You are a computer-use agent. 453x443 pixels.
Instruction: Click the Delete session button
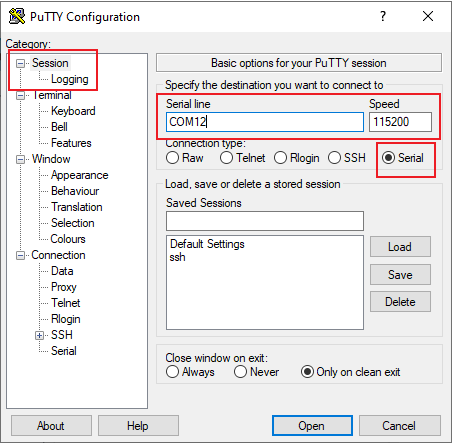(400, 302)
